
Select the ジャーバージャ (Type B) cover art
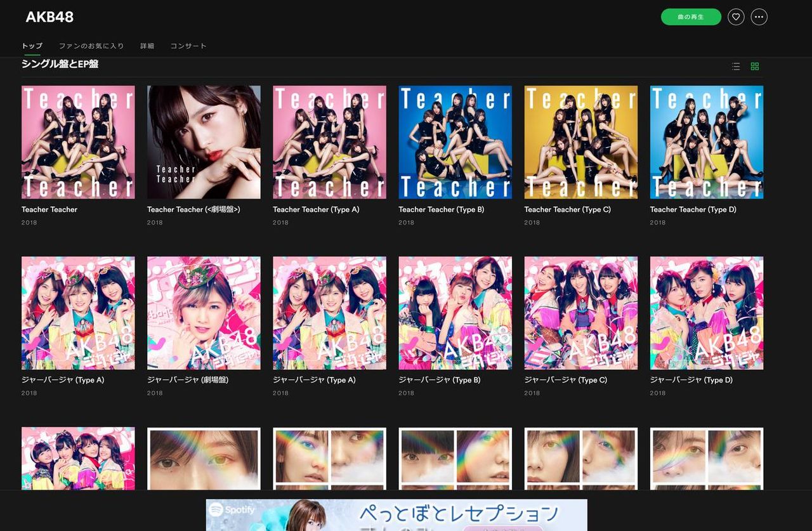pos(455,313)
